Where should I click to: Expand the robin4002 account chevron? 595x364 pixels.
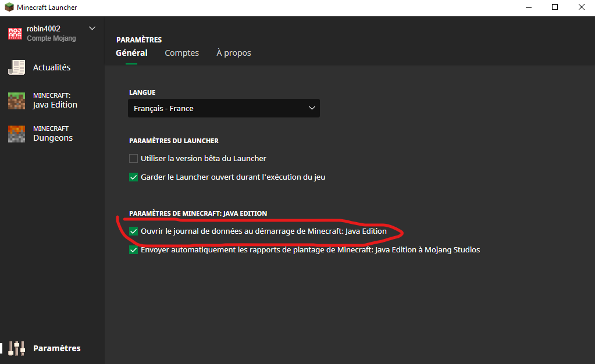(92, 28)
